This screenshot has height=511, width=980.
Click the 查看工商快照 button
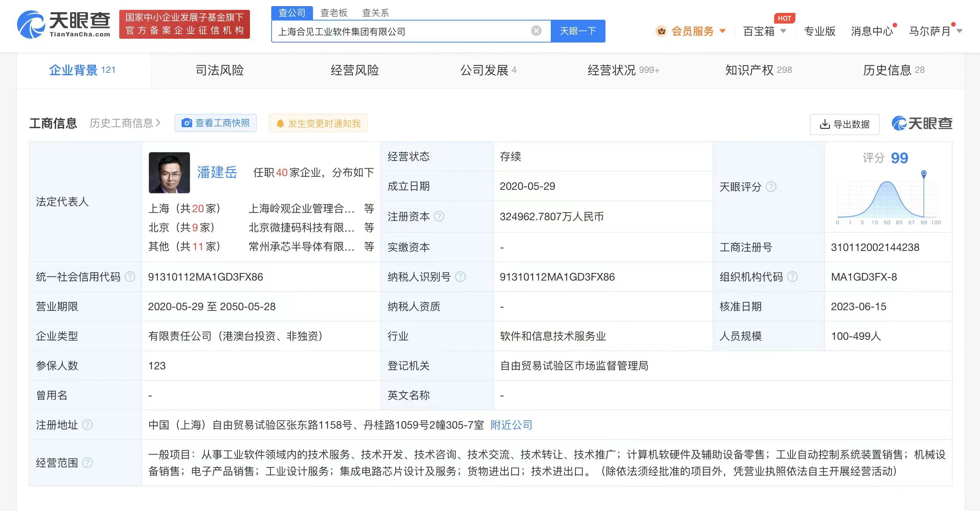pos(216,123)
